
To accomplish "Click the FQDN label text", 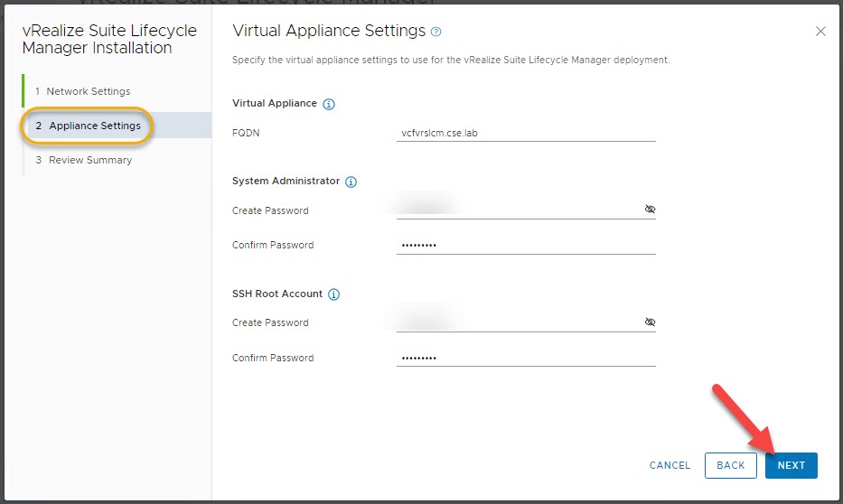I will click(246, 133).
